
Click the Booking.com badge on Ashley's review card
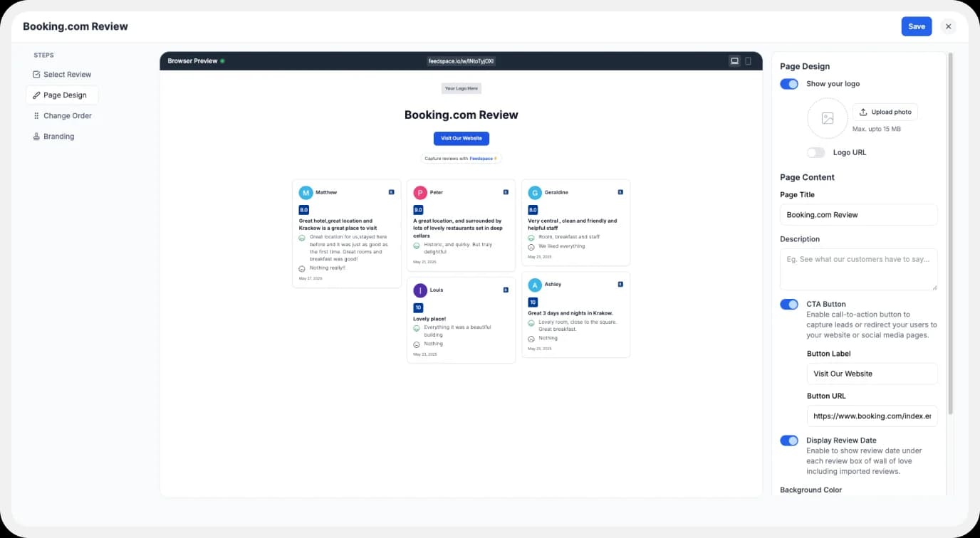coord(620,283)
